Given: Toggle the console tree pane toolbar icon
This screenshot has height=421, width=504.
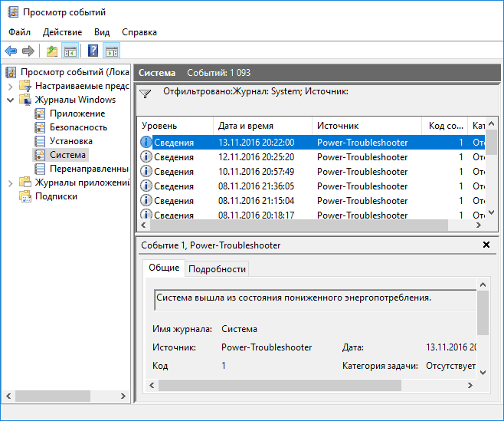Looking at the screenshot, I should coord(70,51).
